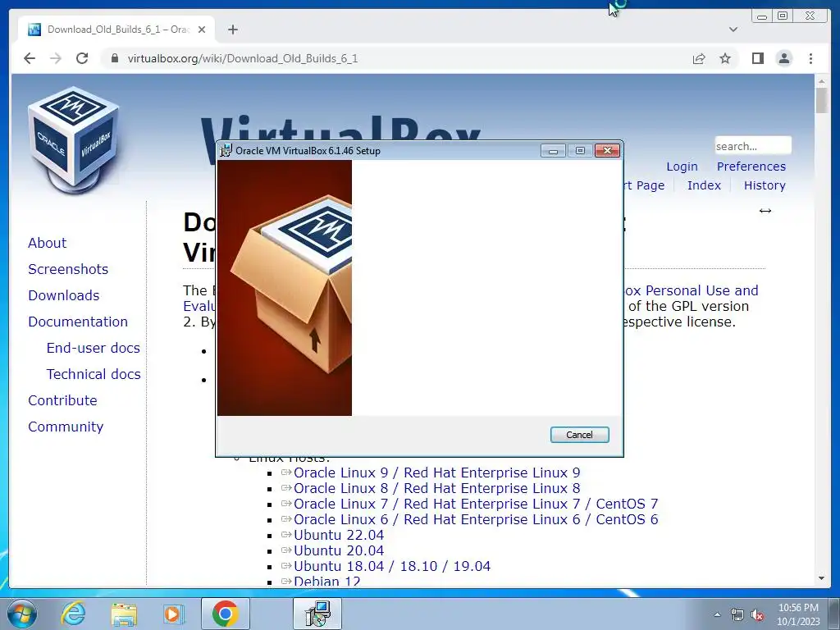Viewport: 840px width, 630px height.
Task: Click the address bar URL
Action: pyautogui.click(x=243, y=58)
